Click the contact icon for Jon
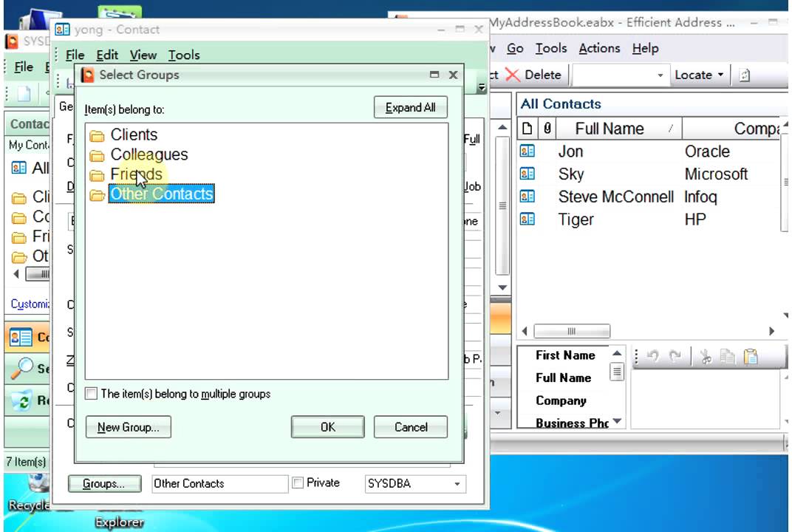792x532 pixels. click(527, 151)
